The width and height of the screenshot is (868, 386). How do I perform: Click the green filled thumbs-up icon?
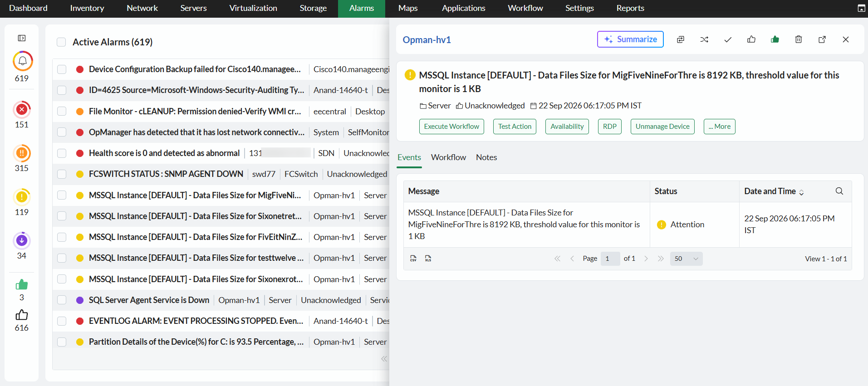(x=775, y=39)
